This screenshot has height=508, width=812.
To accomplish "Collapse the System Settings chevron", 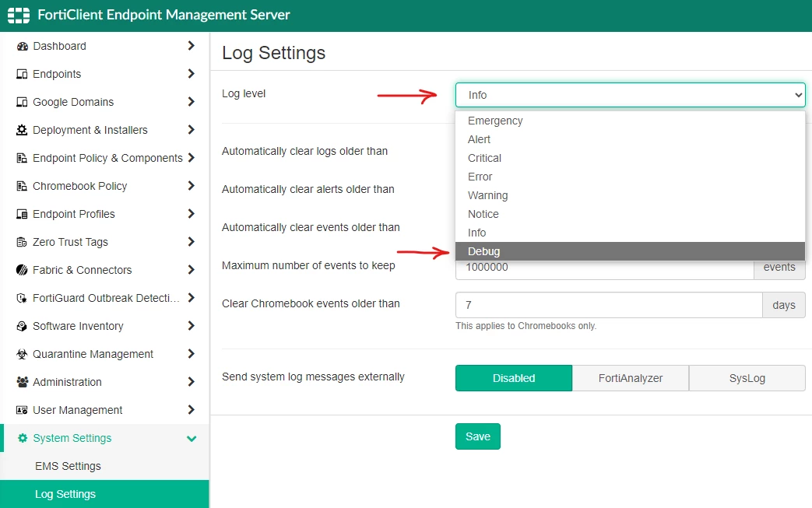I will 192,439.
